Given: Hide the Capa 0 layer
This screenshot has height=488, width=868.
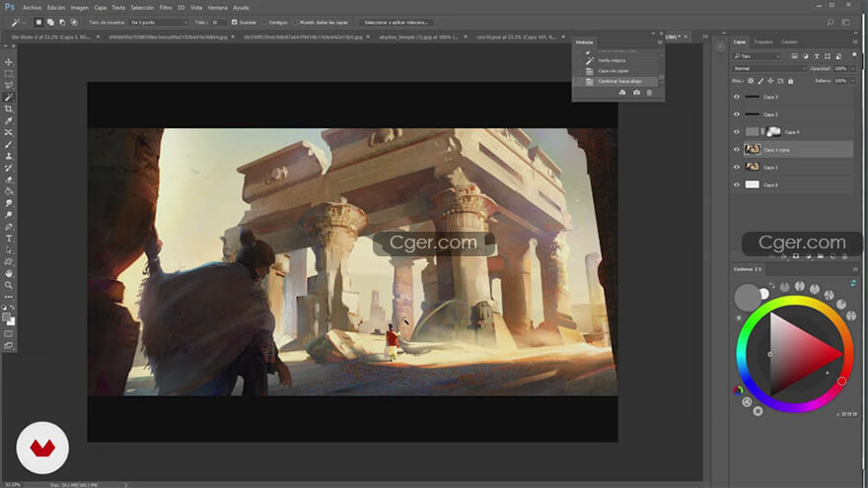Looking at the screenshot, I should pos(737,184).
